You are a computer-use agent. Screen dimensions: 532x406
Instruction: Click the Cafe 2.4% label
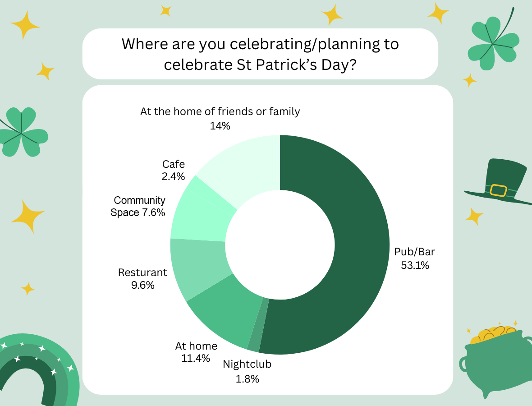pyautogui.click(x=174, y=170)
